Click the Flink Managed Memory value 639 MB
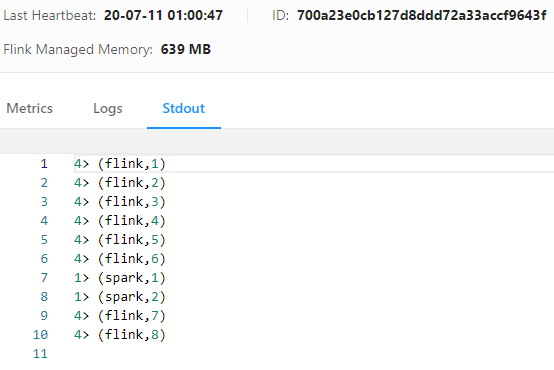This screenshot has width=554, height=370. [185, 49]
